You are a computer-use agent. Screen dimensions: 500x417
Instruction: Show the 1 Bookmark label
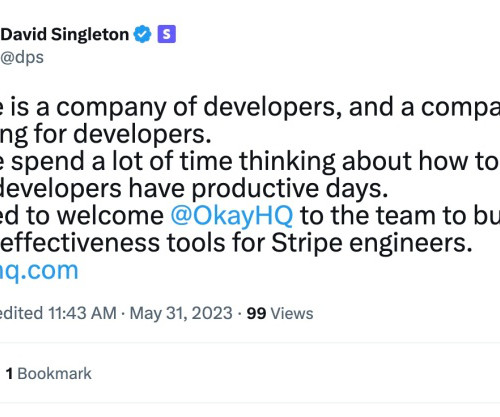49,374
